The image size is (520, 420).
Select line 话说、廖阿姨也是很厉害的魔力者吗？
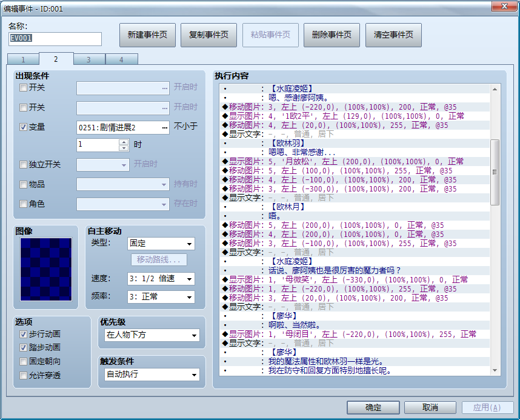click(355, 271)
